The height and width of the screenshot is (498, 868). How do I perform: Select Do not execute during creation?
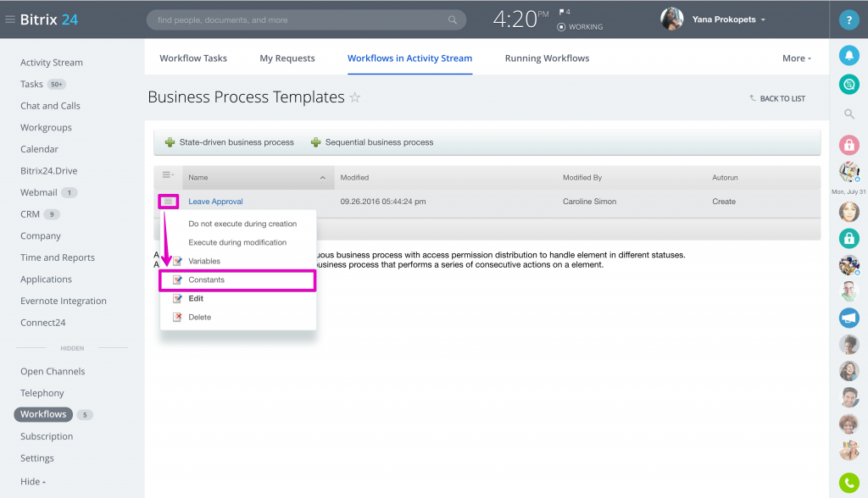(242, 224)
